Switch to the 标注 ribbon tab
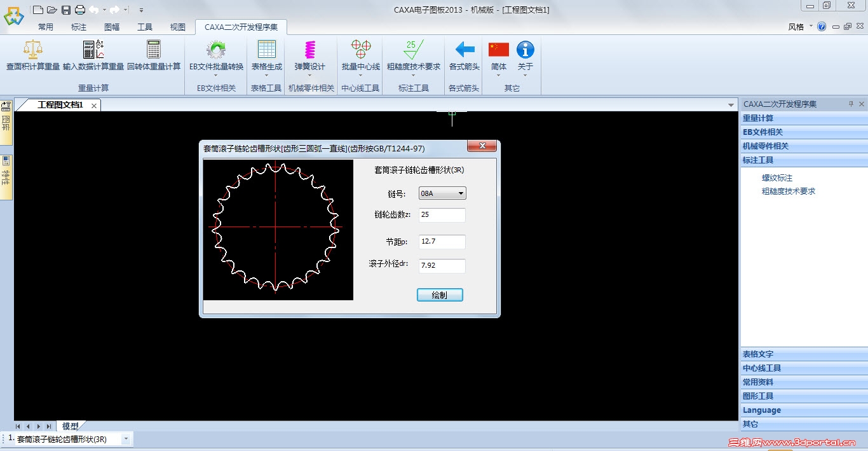The image size is (868, 451). click(79, 27)
